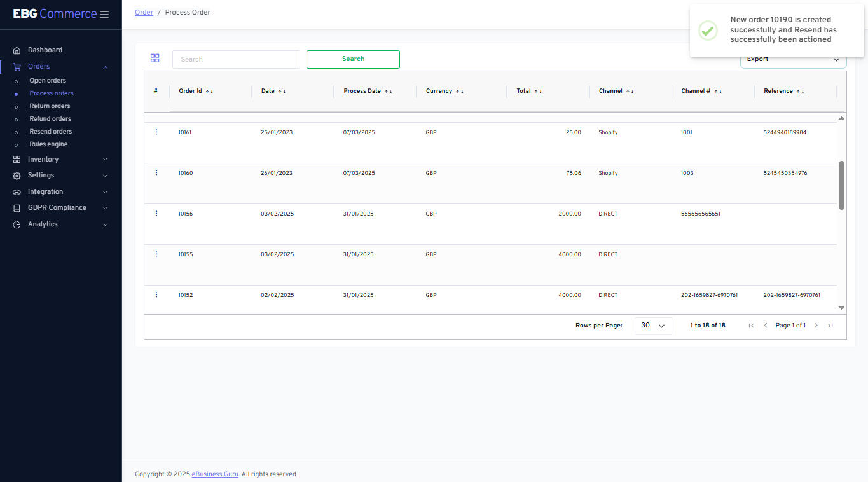Image resolution: width=868 pixels, height=482 pixels.
Task: Expand the Inventory sidebar section
Action: pyautogui.click(x=60, y=160)
